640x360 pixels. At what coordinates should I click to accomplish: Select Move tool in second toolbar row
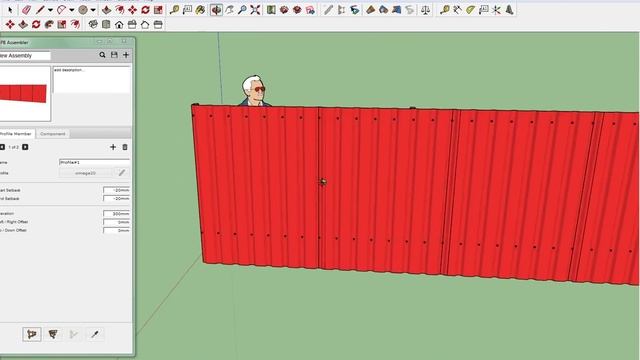10,24
